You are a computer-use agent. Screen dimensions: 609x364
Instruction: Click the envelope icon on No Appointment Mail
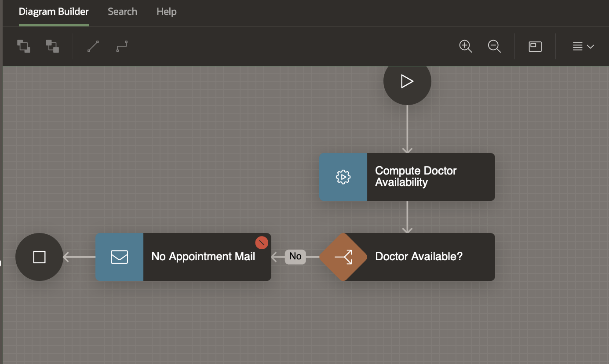tap(120, 257)
